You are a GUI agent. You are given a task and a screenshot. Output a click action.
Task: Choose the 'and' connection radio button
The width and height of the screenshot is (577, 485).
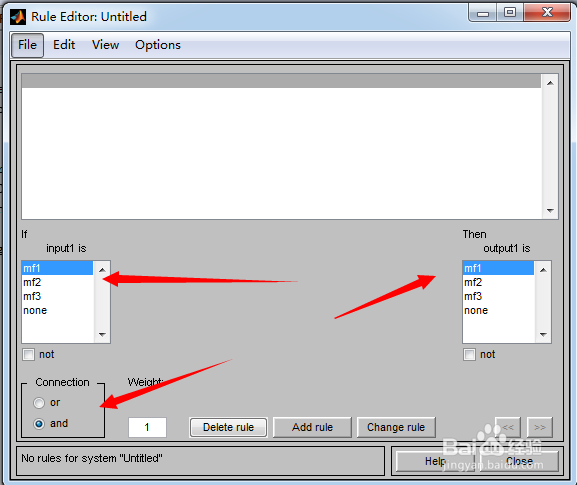[39, 424]
